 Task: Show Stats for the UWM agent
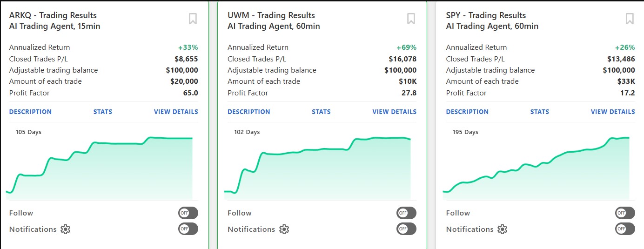[x=321, y=112]
